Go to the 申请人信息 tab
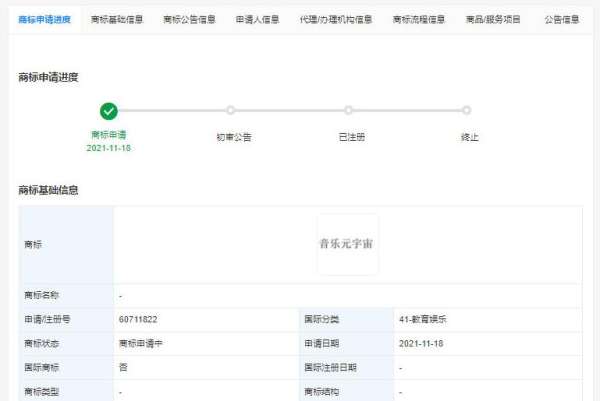Image resolution: width=600 pixels, height=401 pixels. coord(257,20)
